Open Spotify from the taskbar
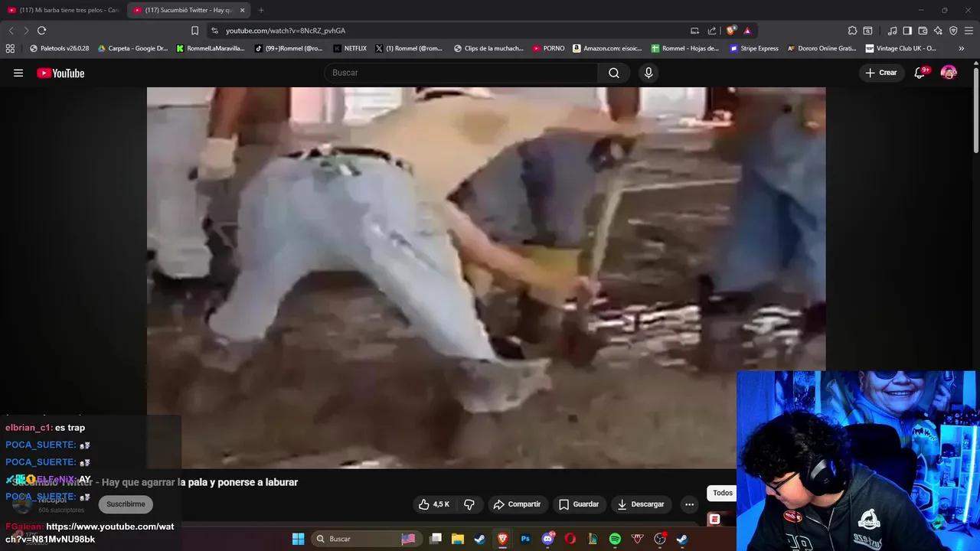 point(615,539)
